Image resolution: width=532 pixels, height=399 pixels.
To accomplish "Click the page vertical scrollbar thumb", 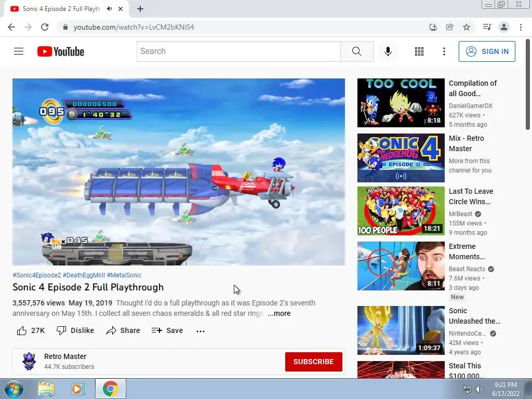I will pyautogui.click(x=528, y=84).
